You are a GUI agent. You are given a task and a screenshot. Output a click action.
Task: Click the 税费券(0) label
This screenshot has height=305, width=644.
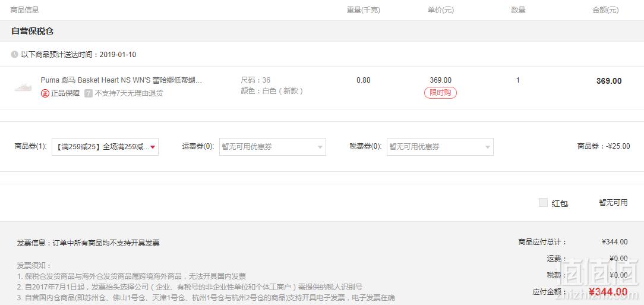[365, 146]
